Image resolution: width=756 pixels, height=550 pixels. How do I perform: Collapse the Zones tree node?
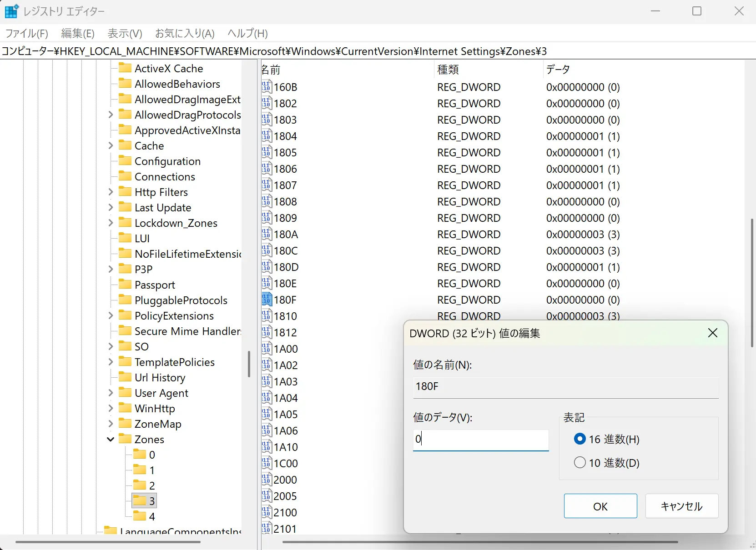click(x=110, y=439)
